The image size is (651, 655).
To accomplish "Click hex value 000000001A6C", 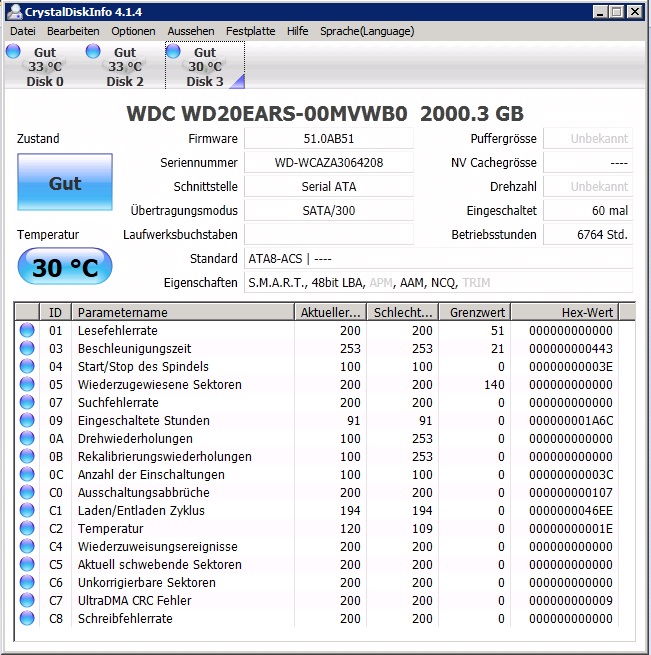I will click(x=571, y=420).
